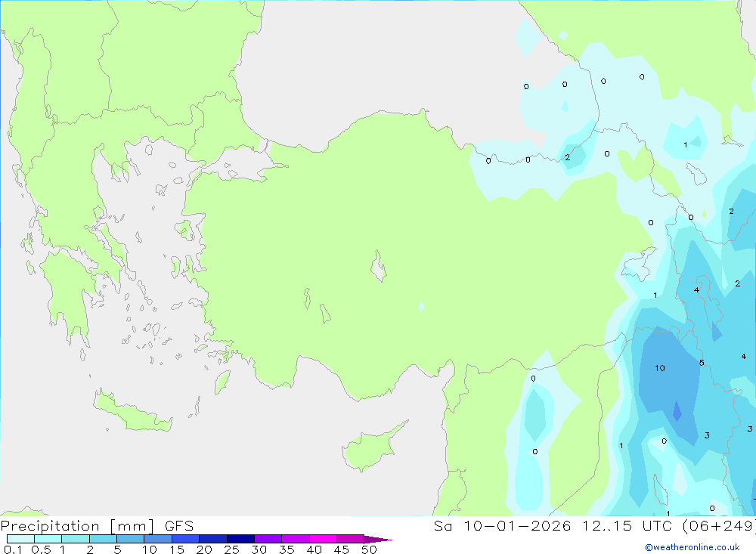Click the 45–50 mm legend color swatch
The width and height of the screenshot is (756, 554).
(x=351, y=539)
